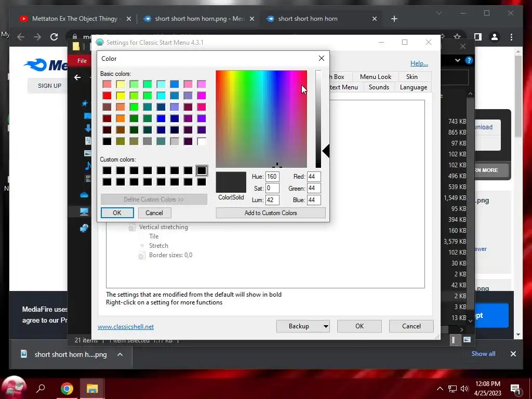Image resolution: width=532 pixels, height=399 pixels.
Task: Open Chrome from the taskbar
Action: [x=67, y=389]
